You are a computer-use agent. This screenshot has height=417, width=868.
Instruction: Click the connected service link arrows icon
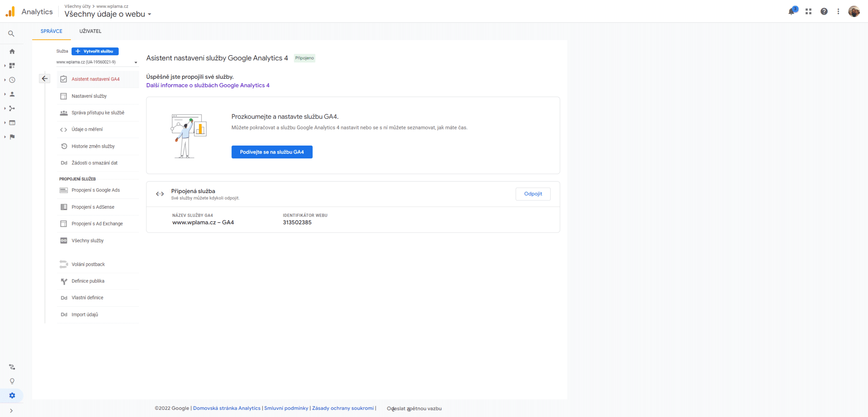[160, 194]
